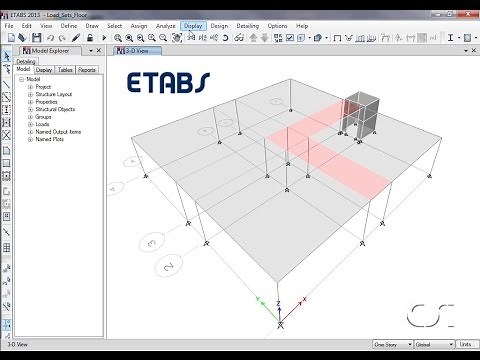The width and height of the screenshot is (480, 360).
Task: Click the move up in list arrow
Action: (x=253, y=38)
